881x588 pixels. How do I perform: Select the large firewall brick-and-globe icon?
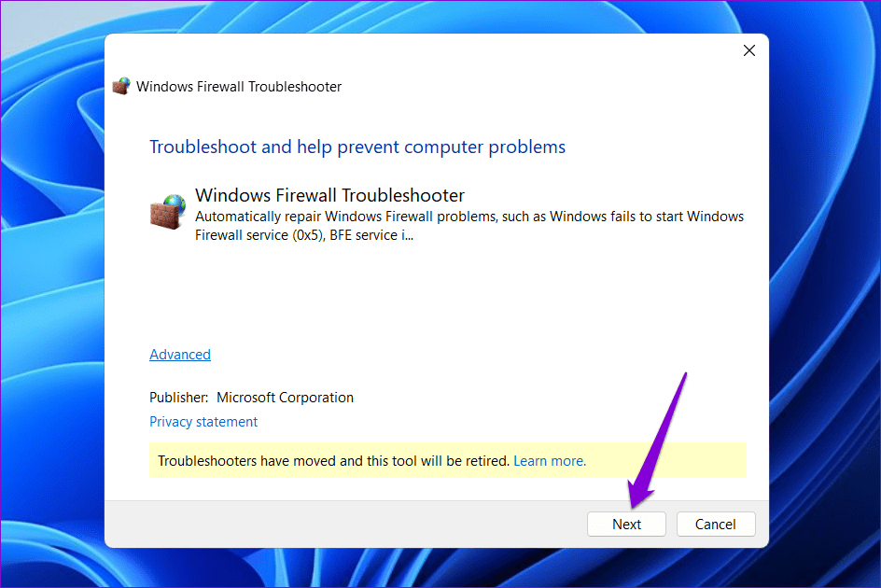click(x=168, y=212)
